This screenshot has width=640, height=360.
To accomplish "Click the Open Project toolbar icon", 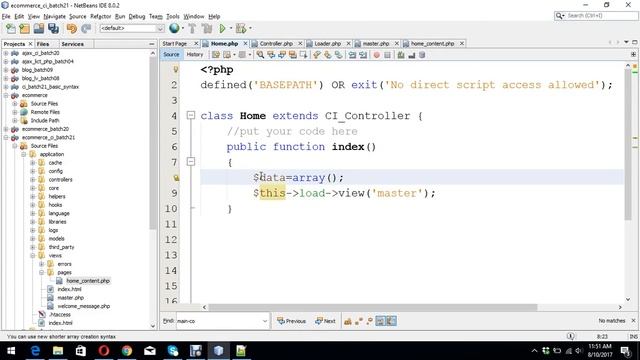I will (39, 28).
